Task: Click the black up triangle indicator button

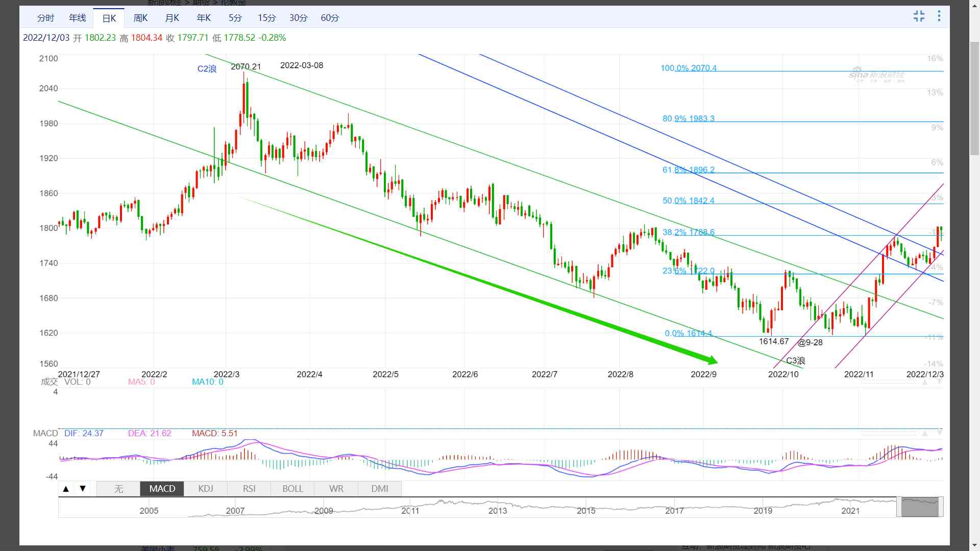Action: 66,489
